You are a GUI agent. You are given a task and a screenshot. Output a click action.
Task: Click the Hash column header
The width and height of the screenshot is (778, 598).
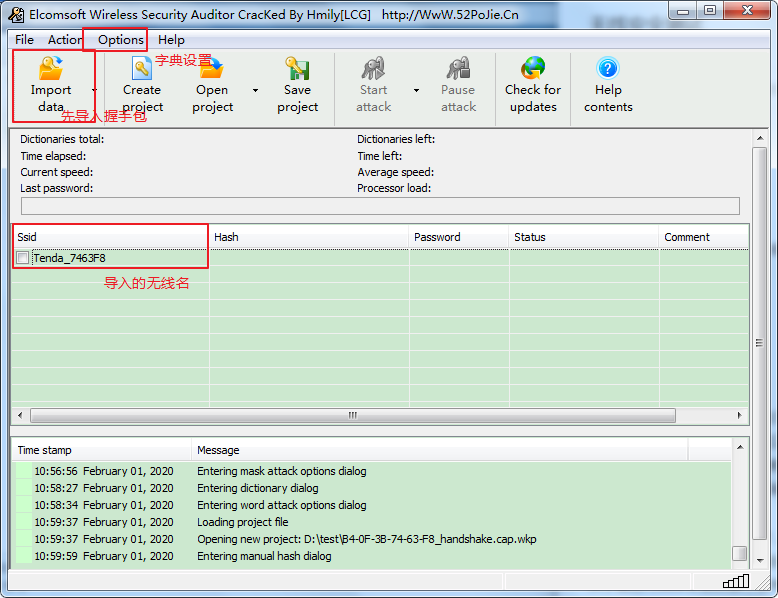(309, 237)
